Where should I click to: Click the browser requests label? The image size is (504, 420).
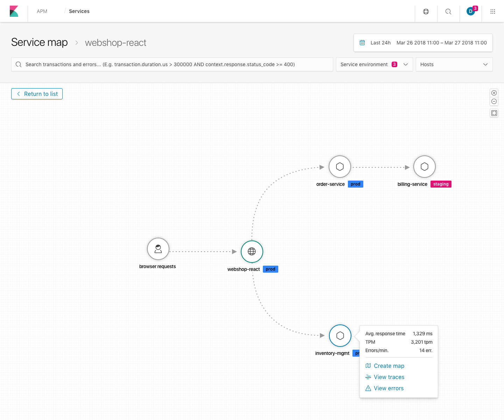coord(157,266)
